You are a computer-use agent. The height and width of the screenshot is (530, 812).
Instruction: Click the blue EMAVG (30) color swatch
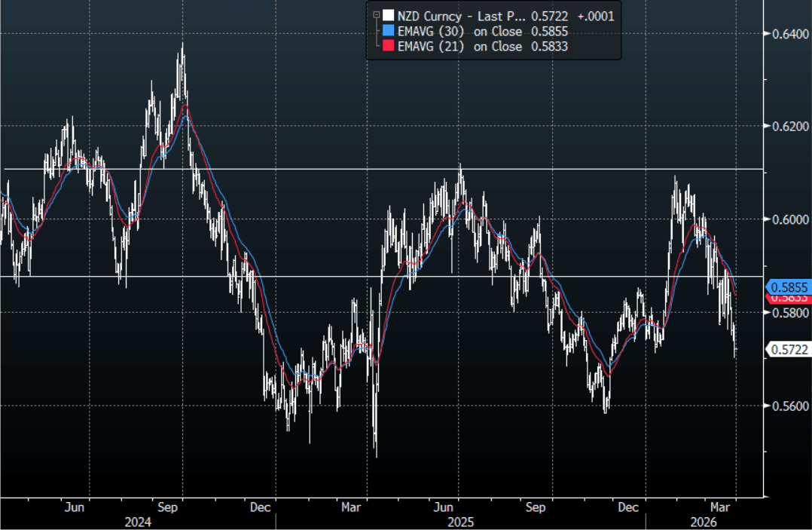388,31
